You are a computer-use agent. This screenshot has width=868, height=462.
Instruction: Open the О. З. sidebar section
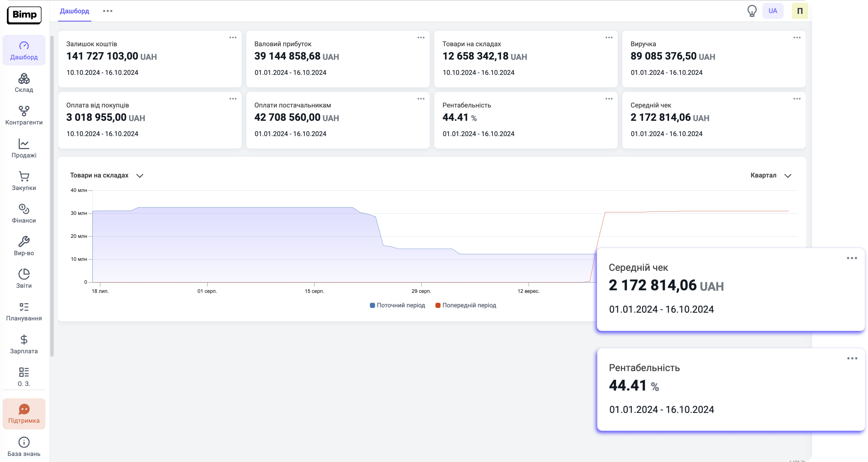[24, 377]
